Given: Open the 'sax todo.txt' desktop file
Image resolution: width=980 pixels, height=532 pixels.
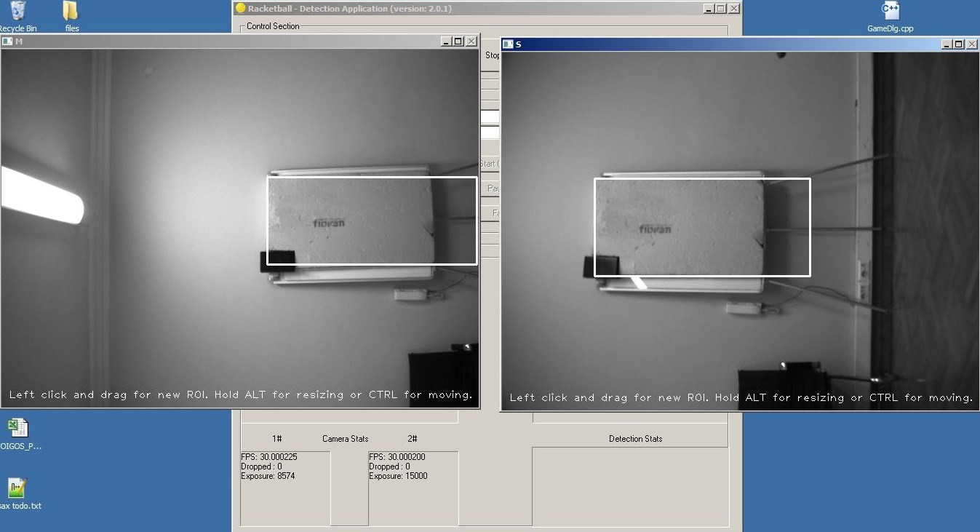Looking at the screenshot, I should coord(17,488).
